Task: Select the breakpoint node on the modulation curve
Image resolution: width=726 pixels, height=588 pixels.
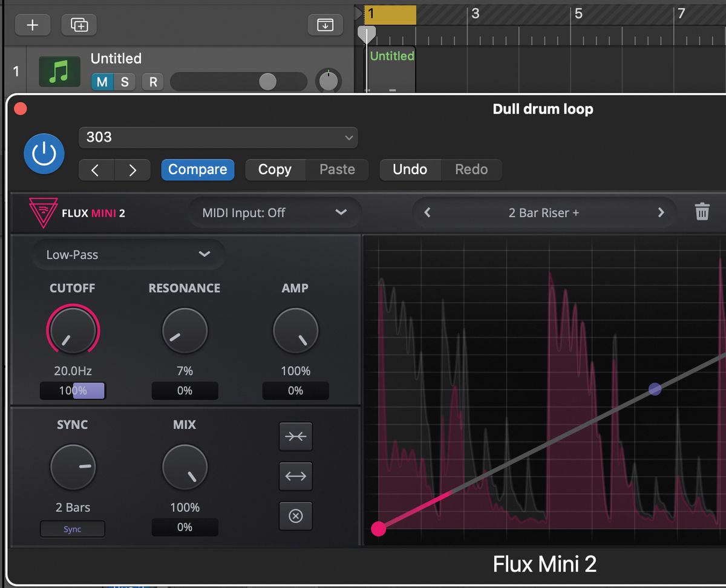Action: (x=655, y=389)
